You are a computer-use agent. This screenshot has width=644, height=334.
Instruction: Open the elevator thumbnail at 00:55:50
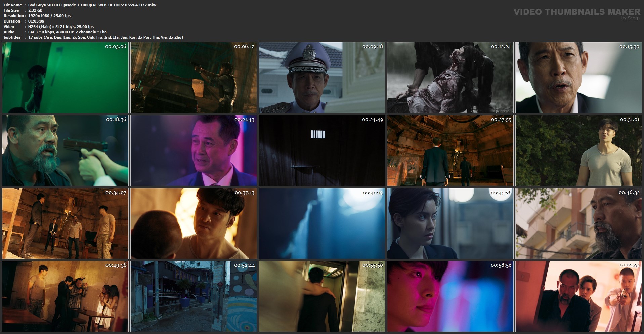tap(322, 296)
